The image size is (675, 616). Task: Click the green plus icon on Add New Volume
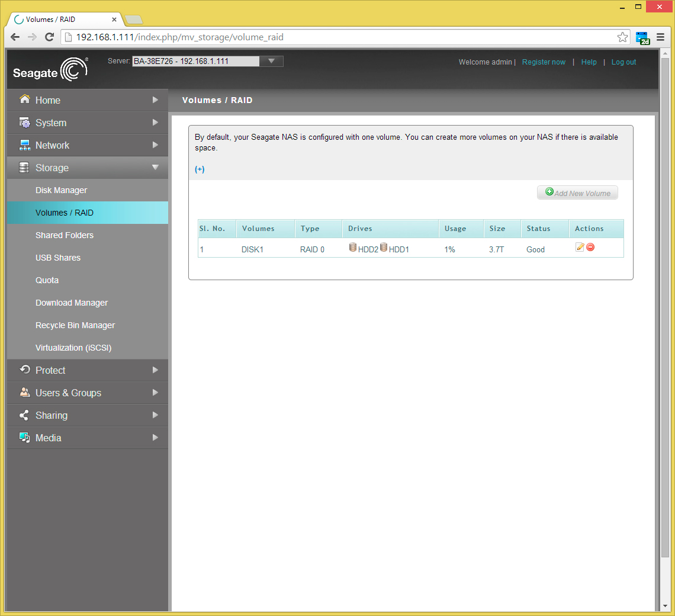coord(549,191)
